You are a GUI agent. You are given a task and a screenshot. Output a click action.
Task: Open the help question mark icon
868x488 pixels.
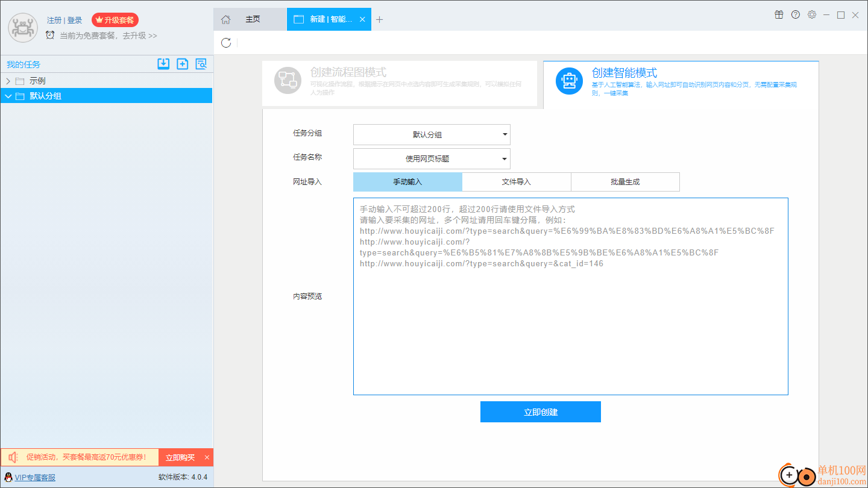coord(796,15)
